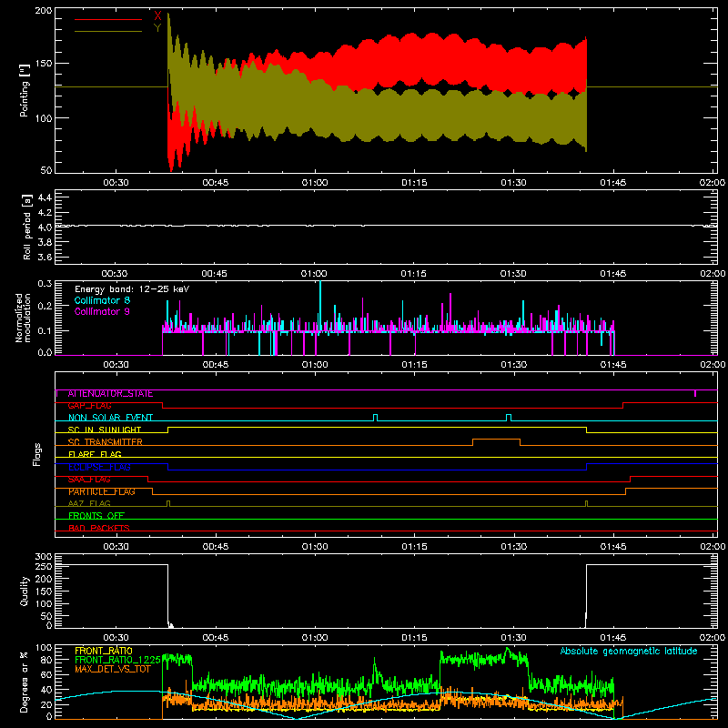Image resolution: width=728 pixels, height=728 pixels.
Task: Click the red X legend line
Action: coord(108,19)
